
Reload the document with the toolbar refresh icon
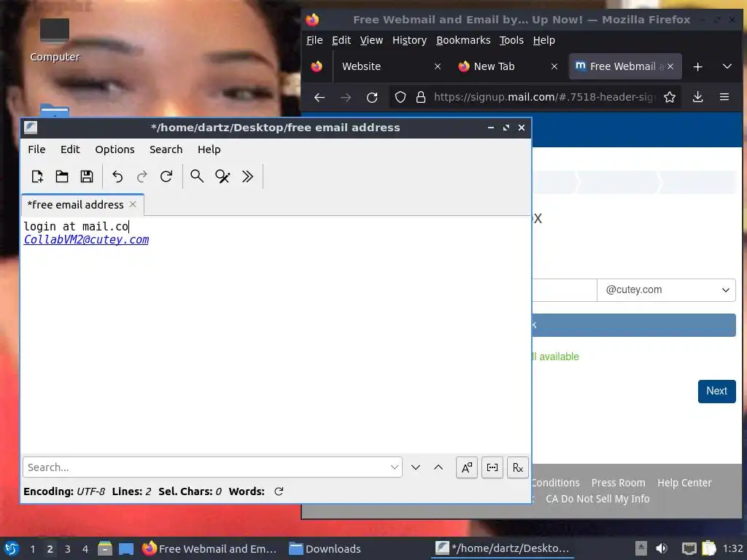pos(166,176)
